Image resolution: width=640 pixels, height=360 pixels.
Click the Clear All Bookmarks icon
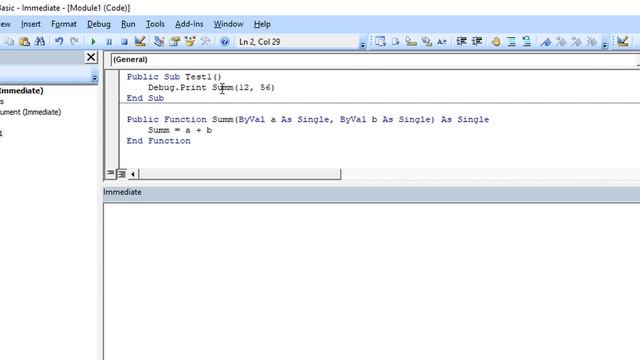point(592,41)
